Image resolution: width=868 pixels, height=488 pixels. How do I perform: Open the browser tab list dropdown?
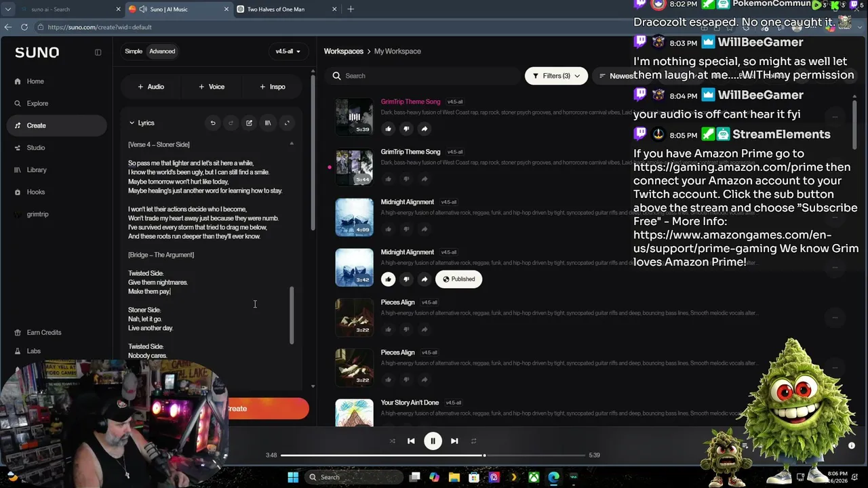pos(7,9)
